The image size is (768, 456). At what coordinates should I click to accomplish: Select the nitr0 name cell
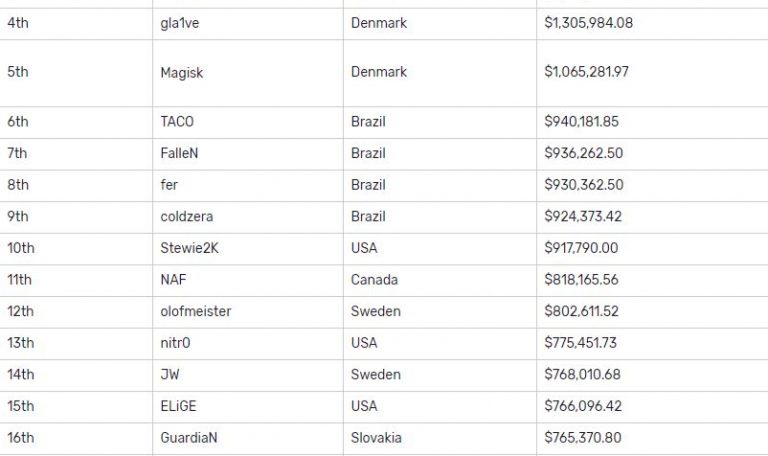tap(177, 343)
